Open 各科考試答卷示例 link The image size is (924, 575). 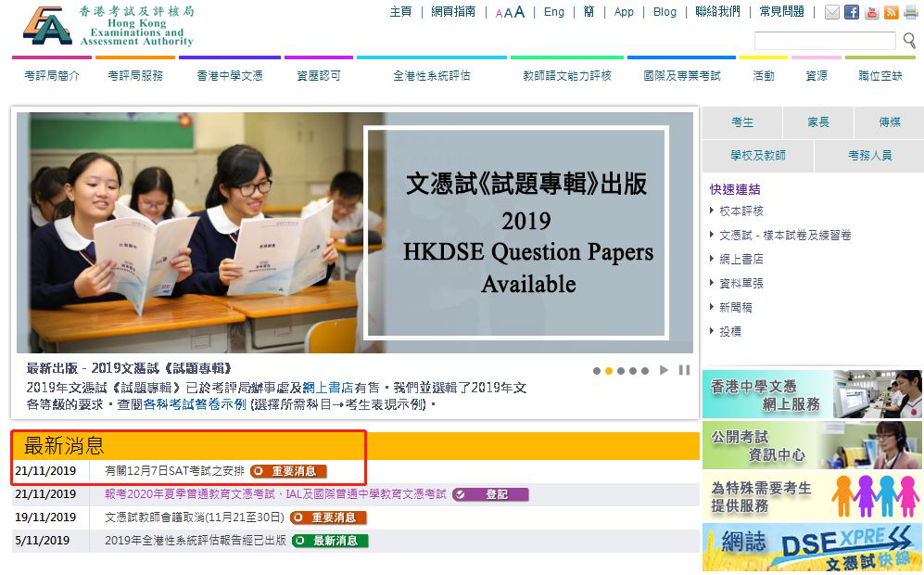(195, 404)
